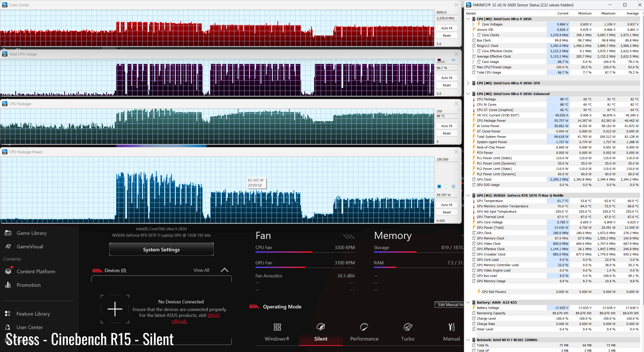Click the Turbo mode rocket icon
The width and height of the screenshot is (644, 352).
[408, 327]
